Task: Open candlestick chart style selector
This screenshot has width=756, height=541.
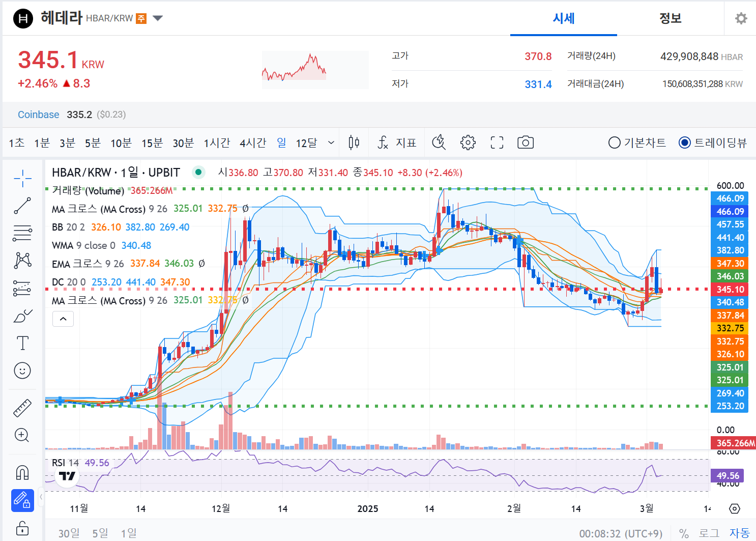Action: coord(354,143)
